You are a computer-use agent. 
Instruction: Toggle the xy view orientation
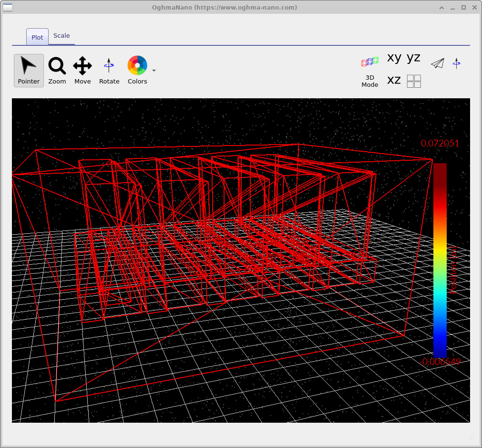[394, 58]
